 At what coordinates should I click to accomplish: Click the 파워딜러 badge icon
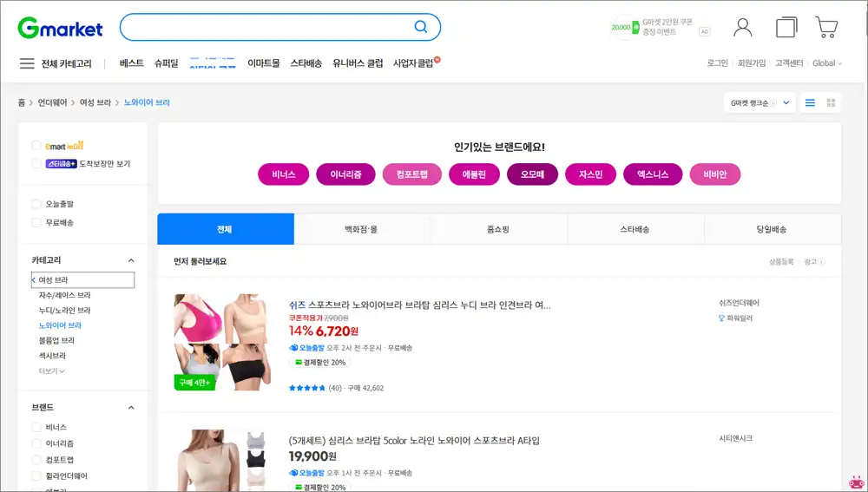pyautogui.click(x=721, y=318)
